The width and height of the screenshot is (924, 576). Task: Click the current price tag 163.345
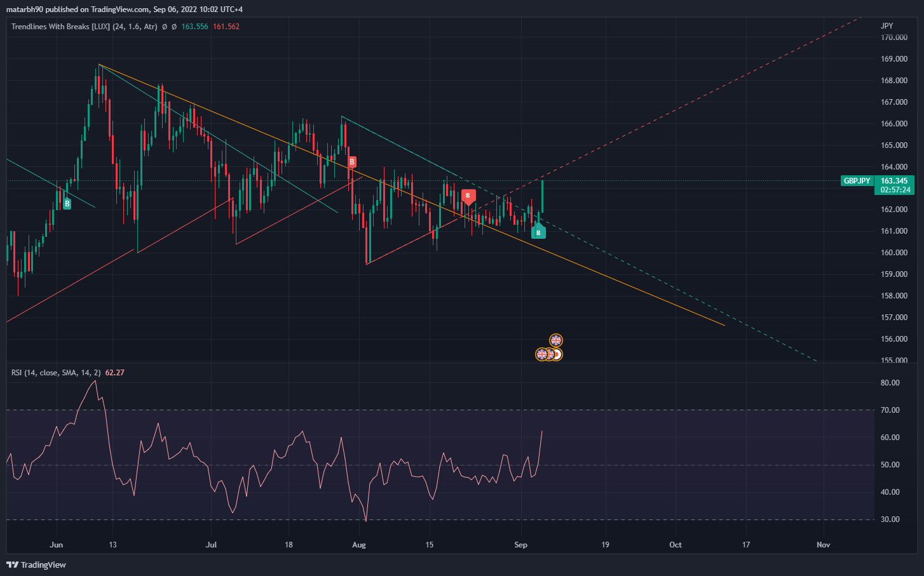(894, 181)
